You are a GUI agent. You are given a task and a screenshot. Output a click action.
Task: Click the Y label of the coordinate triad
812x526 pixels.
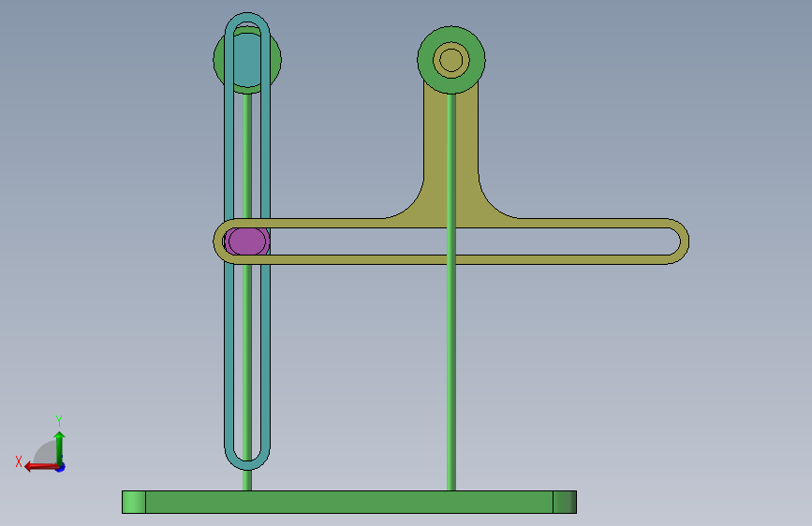[59, 421]
